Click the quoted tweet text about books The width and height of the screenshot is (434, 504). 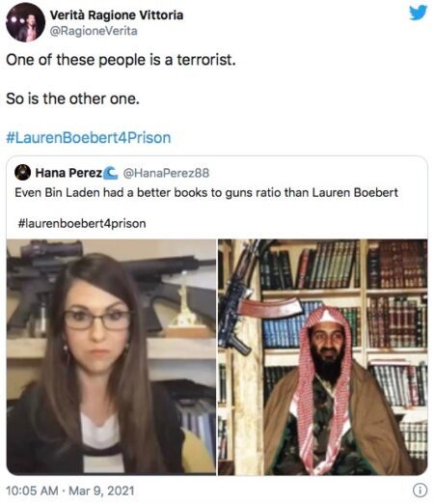click(x=206, y=192)
